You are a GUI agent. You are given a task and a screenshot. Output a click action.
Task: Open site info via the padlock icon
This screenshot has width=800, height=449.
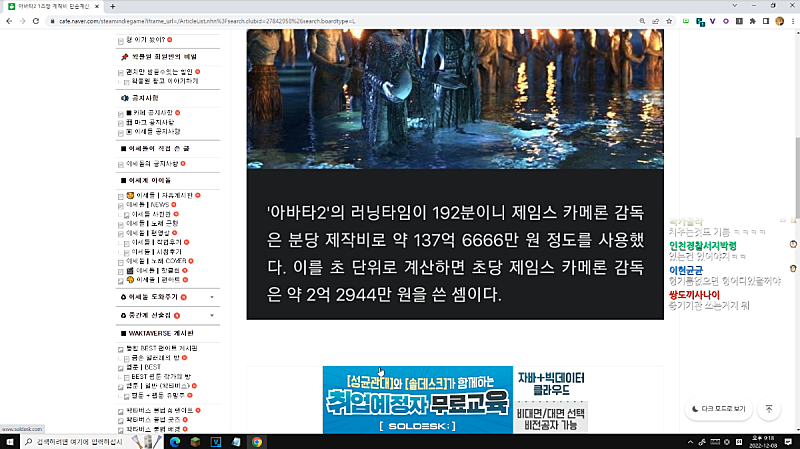coord(52,21)
